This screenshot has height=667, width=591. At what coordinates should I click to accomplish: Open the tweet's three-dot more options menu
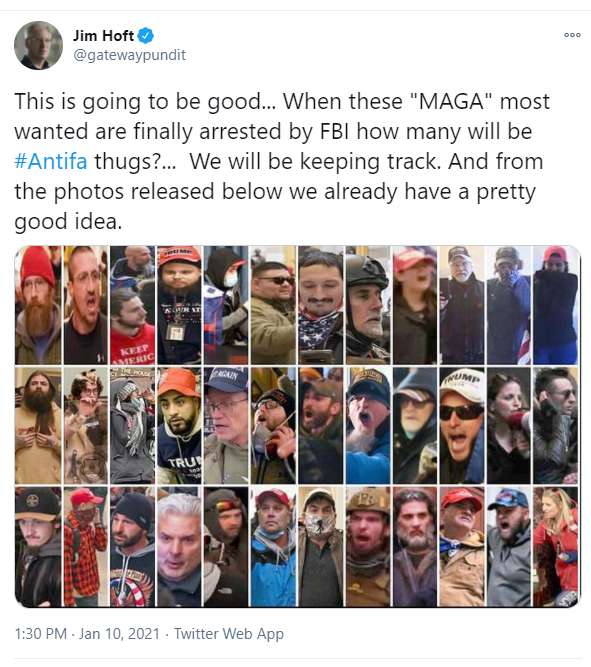point(572,35)
